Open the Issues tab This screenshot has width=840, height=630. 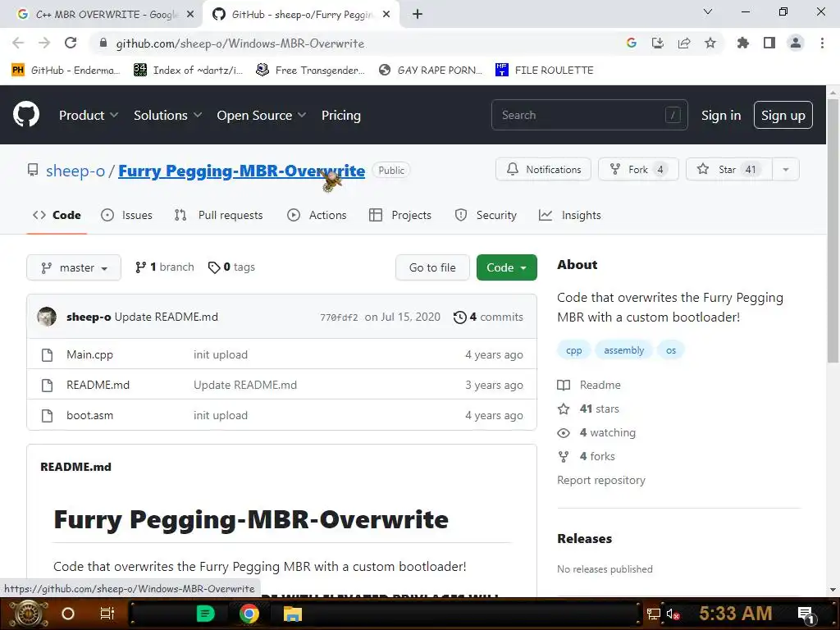(x=126, y=216)
